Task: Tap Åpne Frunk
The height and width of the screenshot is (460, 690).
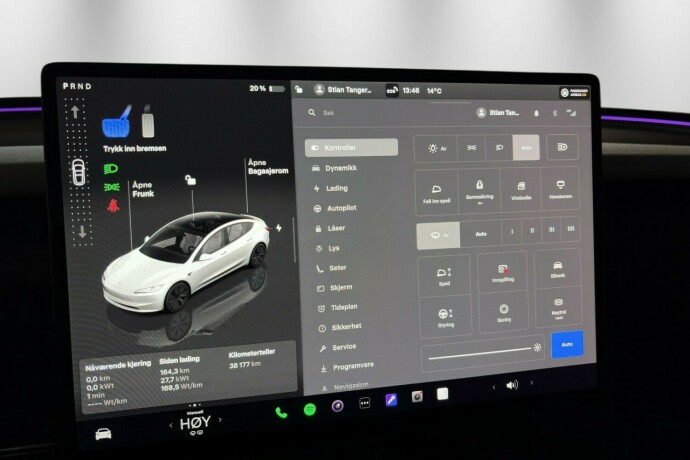Action: 143,189
